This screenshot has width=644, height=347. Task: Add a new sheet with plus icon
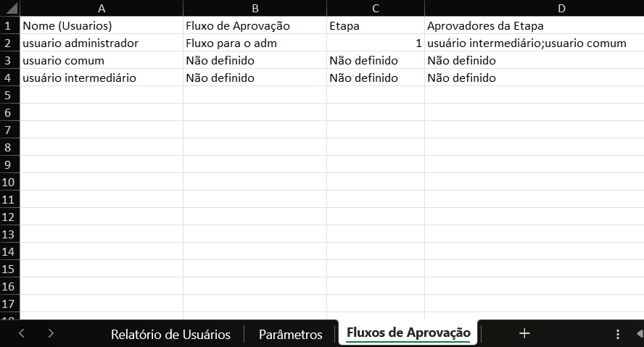(524, 333)
